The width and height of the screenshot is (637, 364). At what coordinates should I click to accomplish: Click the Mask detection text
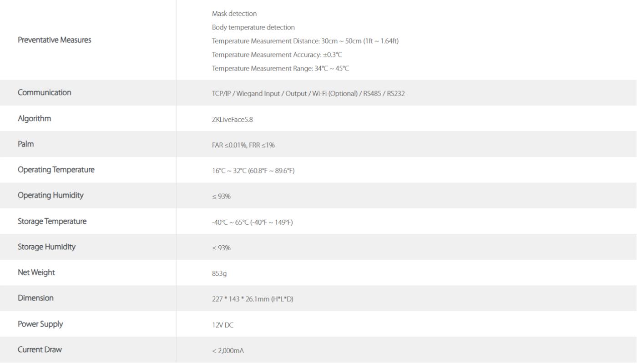pyautogui.click(x=234, y=14)
